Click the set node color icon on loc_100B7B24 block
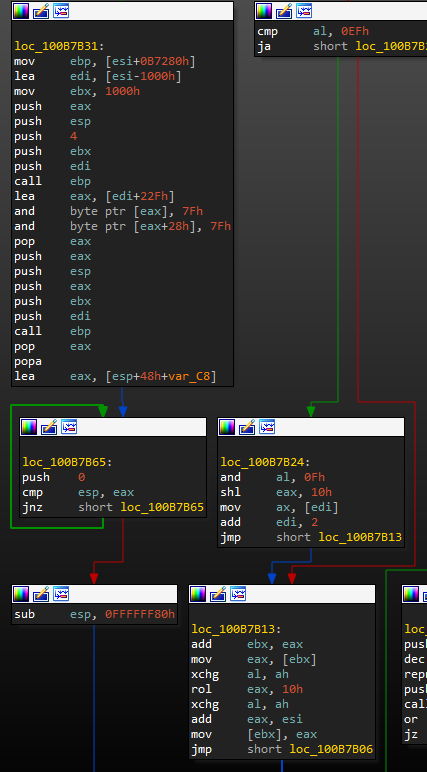 227,427
